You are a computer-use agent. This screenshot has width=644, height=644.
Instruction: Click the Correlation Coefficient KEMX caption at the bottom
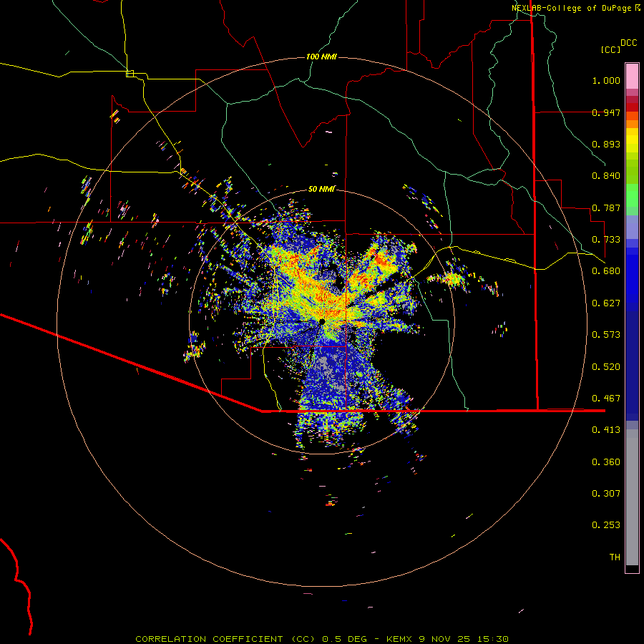322,639
